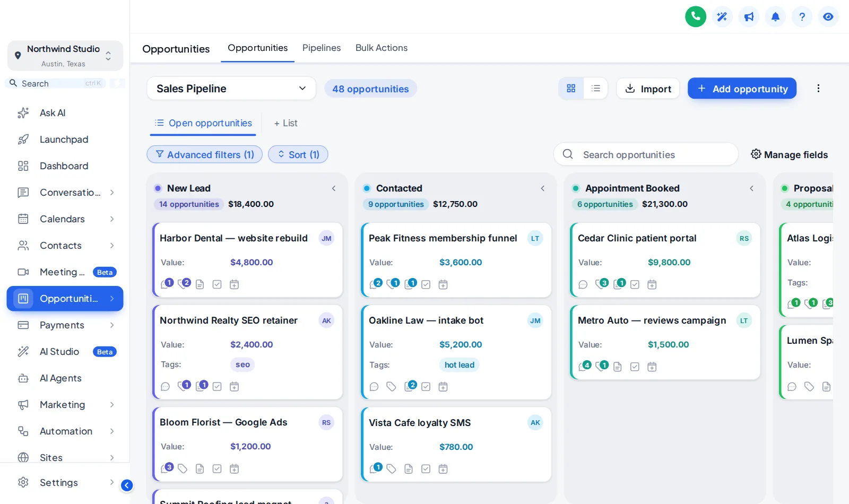Collapse the Appointment Booked column
Viewport: 849px width, 504px height.
pos(752,188)
